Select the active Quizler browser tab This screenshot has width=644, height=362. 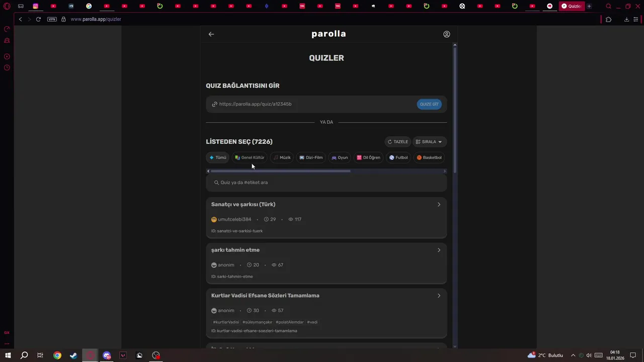tap(572, 6)
